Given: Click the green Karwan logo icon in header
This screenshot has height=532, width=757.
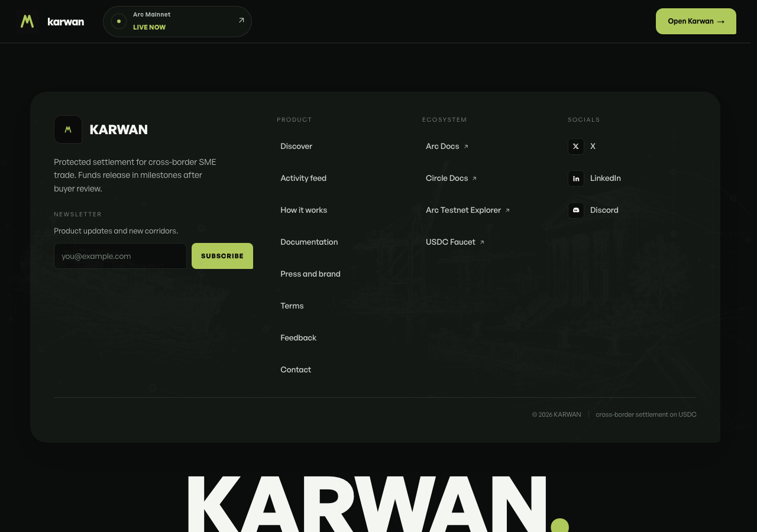Looking at the screenshot, I should point(27,21).
